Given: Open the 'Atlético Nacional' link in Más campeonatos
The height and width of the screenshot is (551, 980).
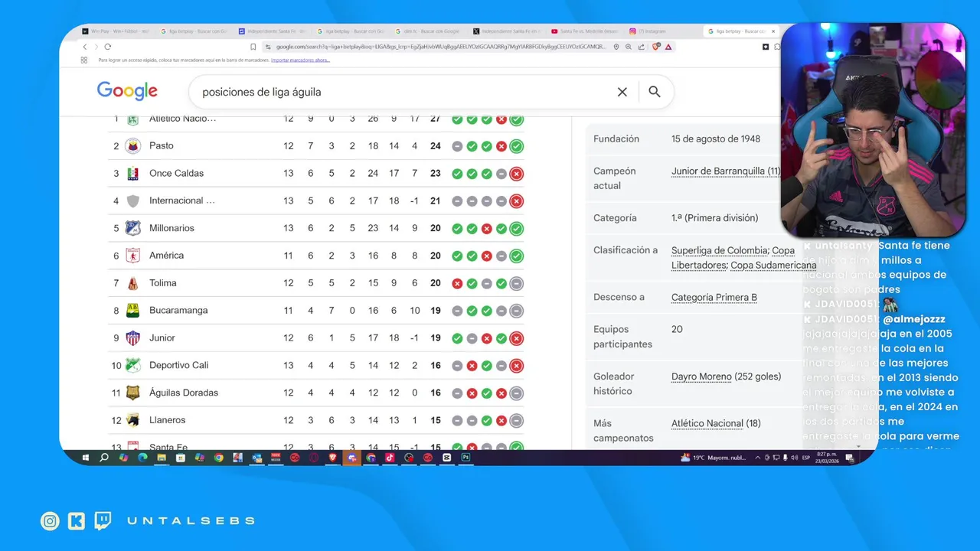Looking at the screenshot, I should [707, 423].
